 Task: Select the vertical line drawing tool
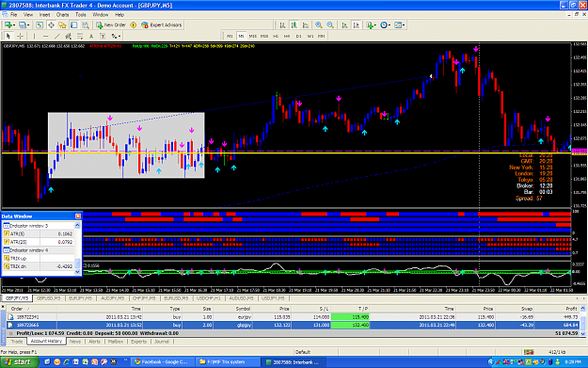(34, 36)
